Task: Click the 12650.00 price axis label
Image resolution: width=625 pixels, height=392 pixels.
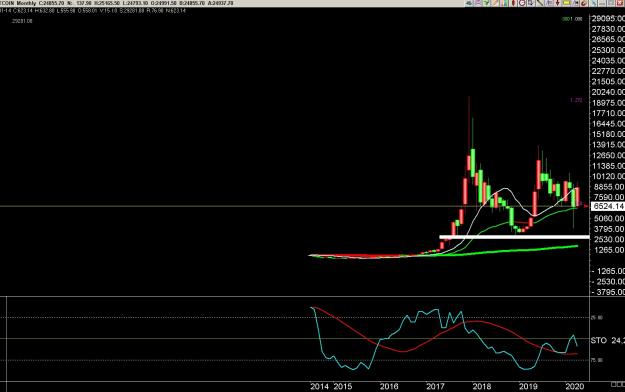Action: pyautogui.click(x=608, y=156)
